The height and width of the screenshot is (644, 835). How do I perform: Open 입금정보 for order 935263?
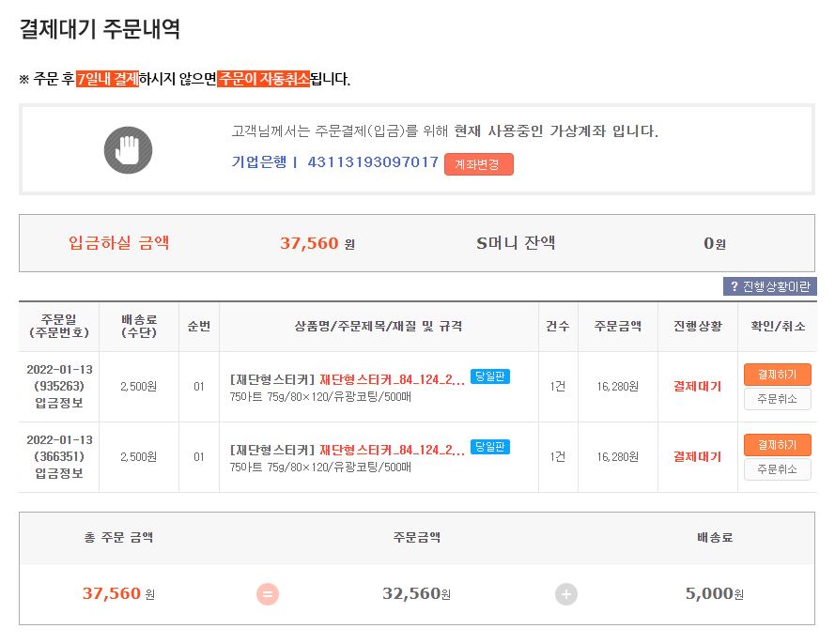(x=58, y=403)
